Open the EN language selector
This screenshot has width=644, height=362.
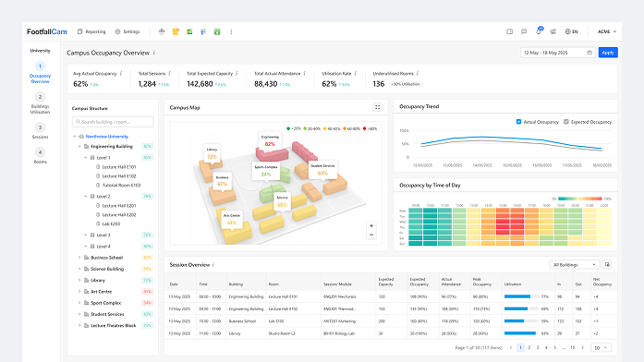coord(571,31)
